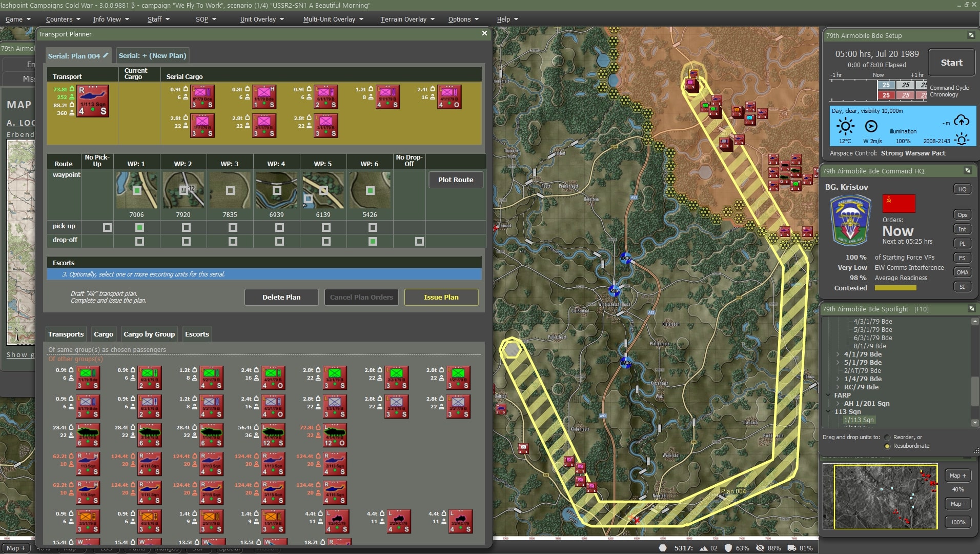
Task: Select the WP: 4 waypoint thumbnail 6939
Action: (276, 190)
